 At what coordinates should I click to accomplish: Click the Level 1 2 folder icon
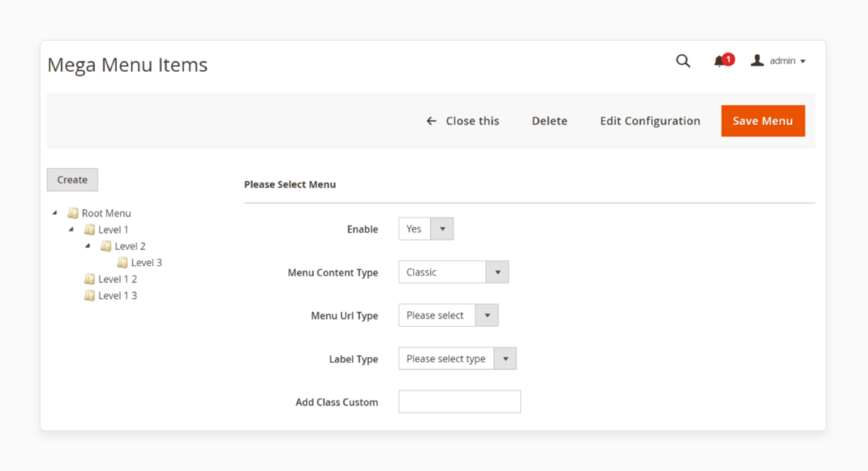coord(89,279)
